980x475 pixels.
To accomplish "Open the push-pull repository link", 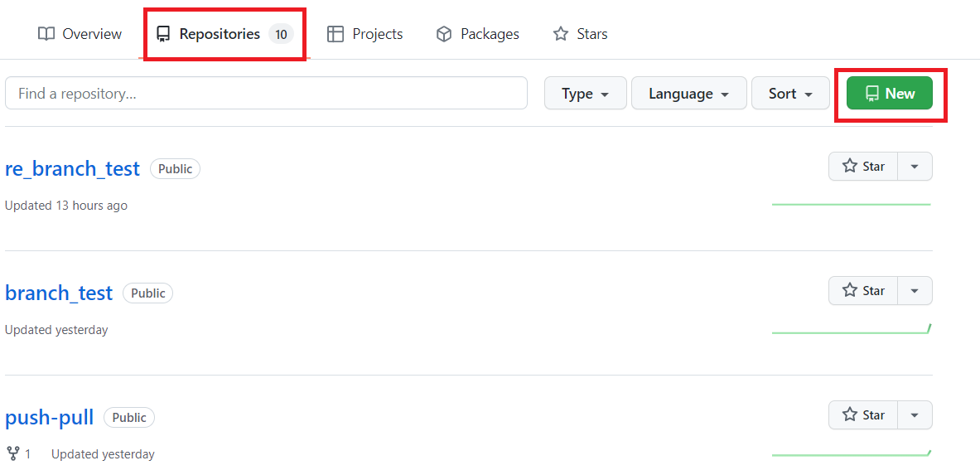I will click(x=50, y=418).
